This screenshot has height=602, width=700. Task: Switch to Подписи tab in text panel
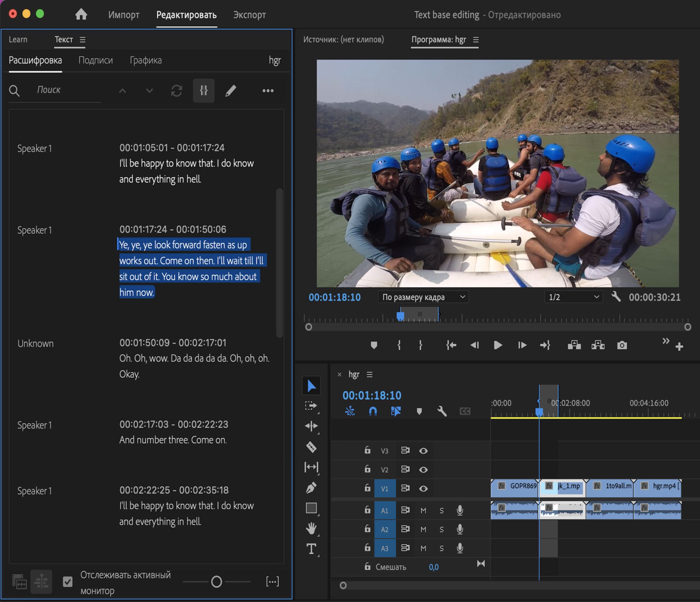tap(95, 59)
